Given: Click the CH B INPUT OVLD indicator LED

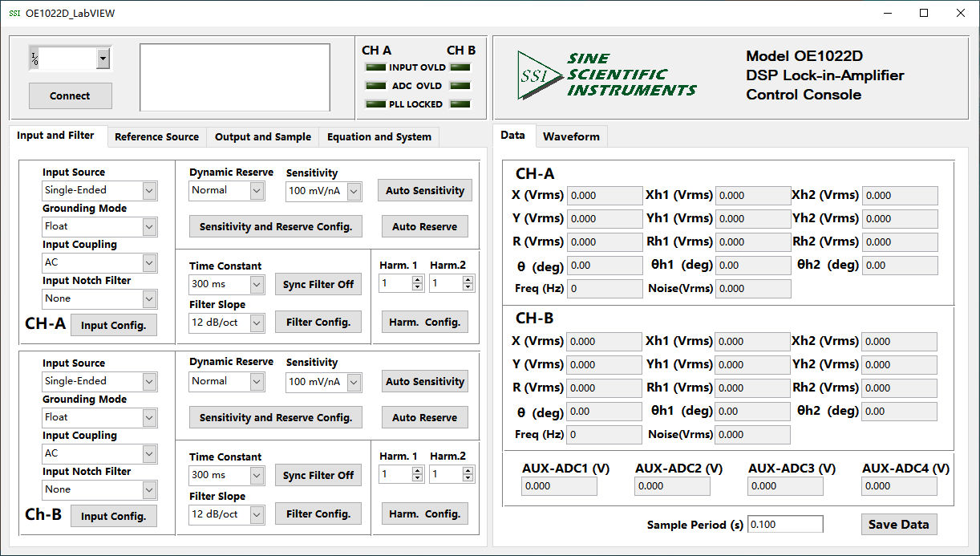Looking at the screenshot, I should [x=460, y=67].
